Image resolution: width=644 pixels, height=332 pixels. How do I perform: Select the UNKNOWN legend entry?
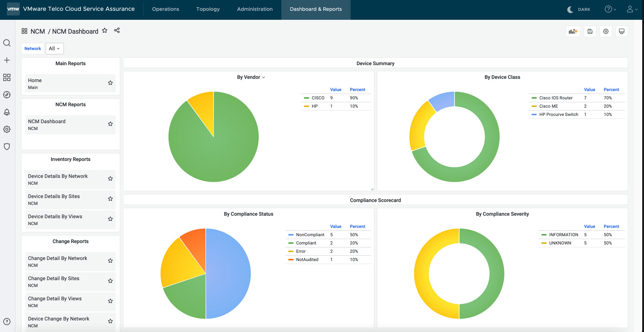click(560, 243)
